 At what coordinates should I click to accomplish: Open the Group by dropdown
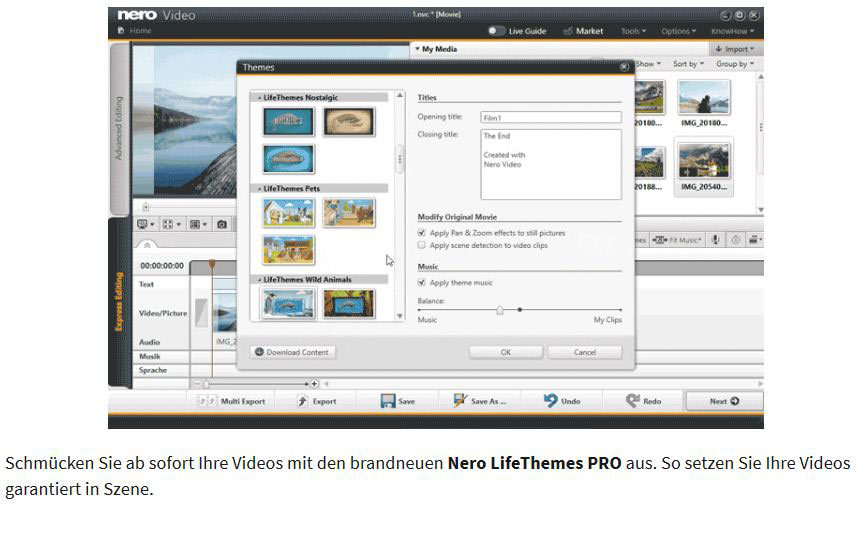[x=735, y=64]
